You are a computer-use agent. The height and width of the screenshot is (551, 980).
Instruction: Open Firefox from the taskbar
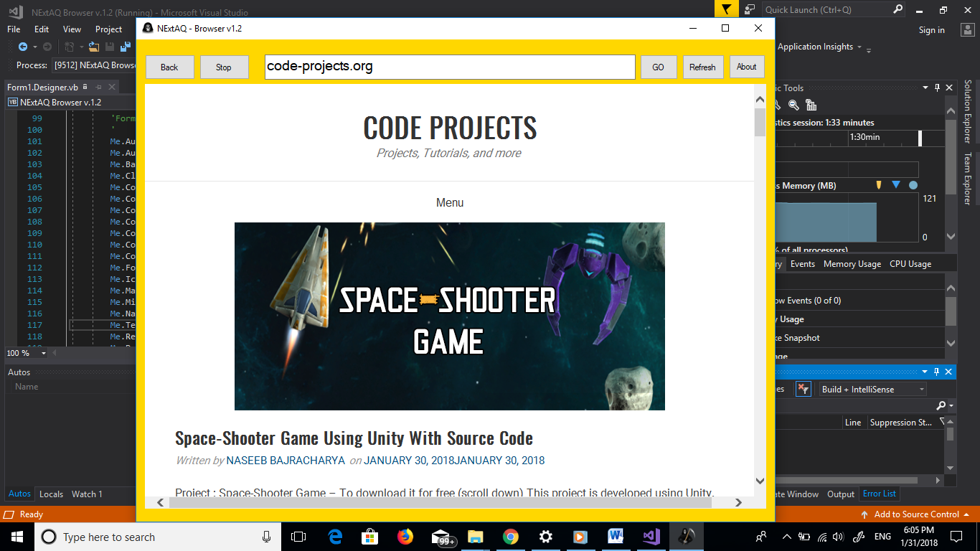[405, 537]
